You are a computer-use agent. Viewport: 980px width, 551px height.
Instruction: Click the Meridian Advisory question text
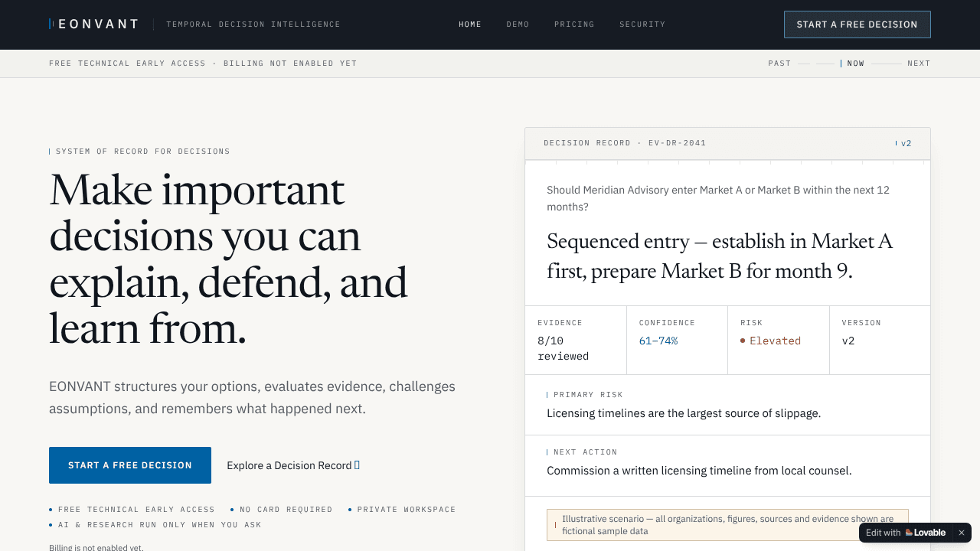coord(718,198)
